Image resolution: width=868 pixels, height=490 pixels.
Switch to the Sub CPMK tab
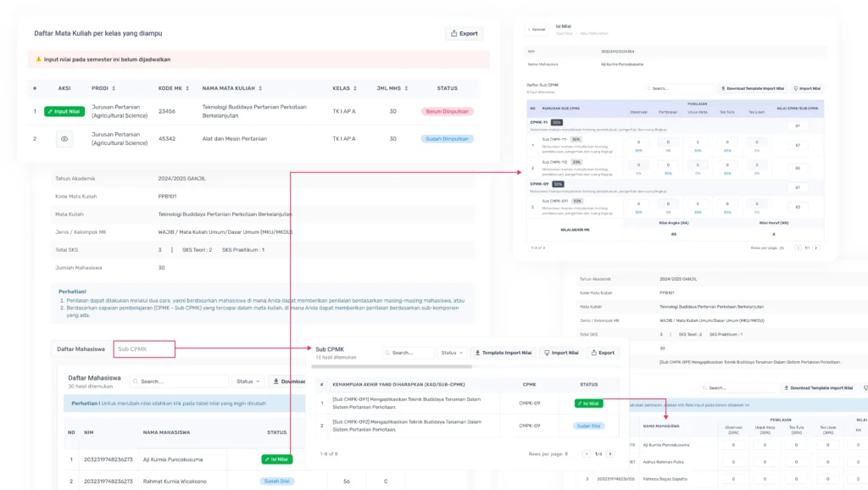pos(144,348)
